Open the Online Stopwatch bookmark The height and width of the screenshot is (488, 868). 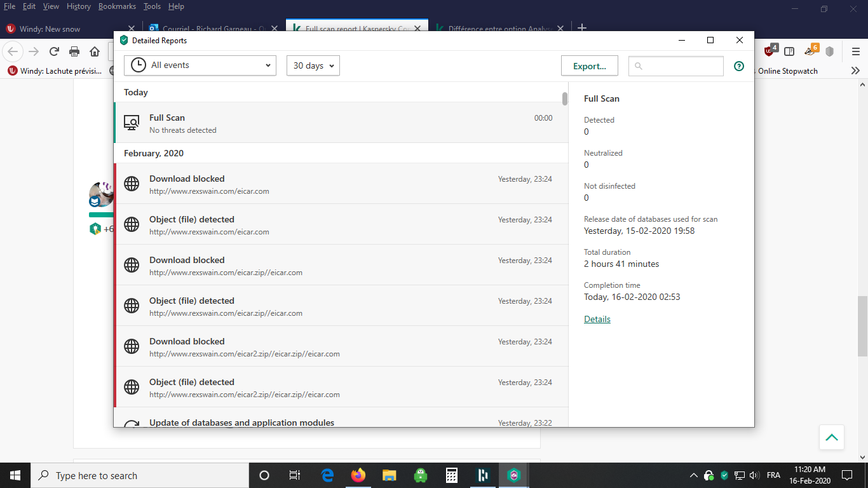(788, 71)
